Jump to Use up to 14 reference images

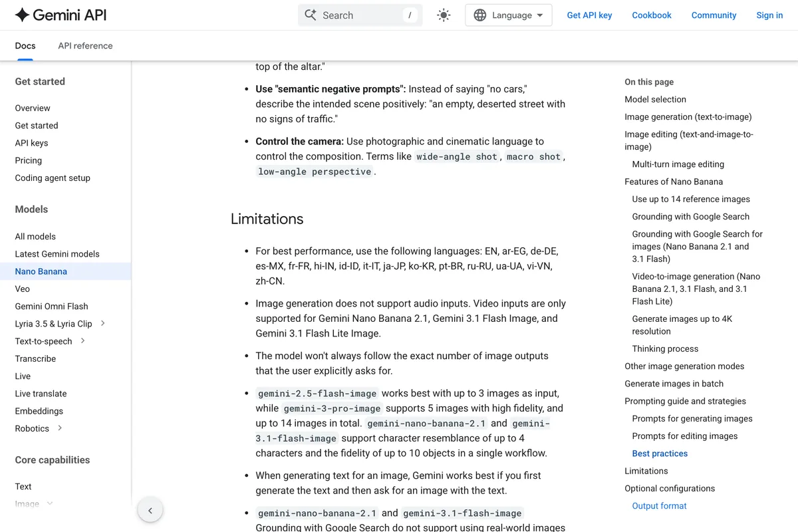click(691, 199)
